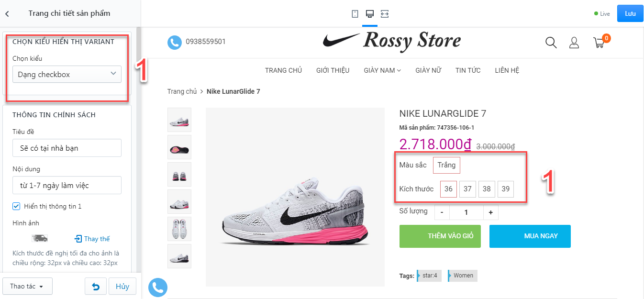Open the user account icon
The height and width of the screenshot is (299, 644).
point(574,43)
